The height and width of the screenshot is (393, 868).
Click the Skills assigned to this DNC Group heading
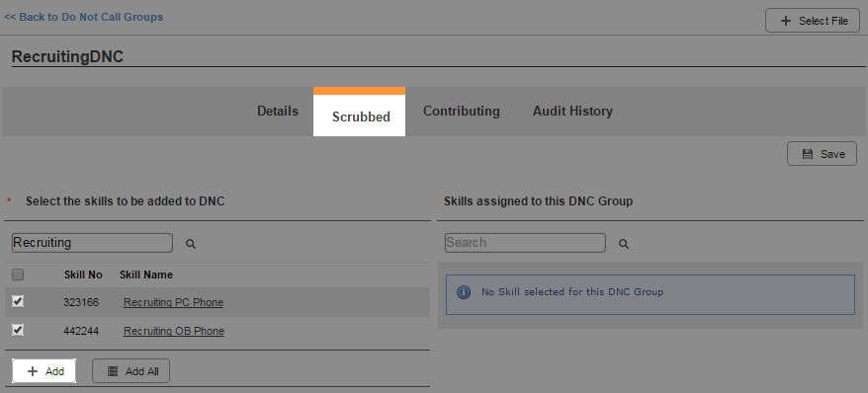[x=538, y=201]
